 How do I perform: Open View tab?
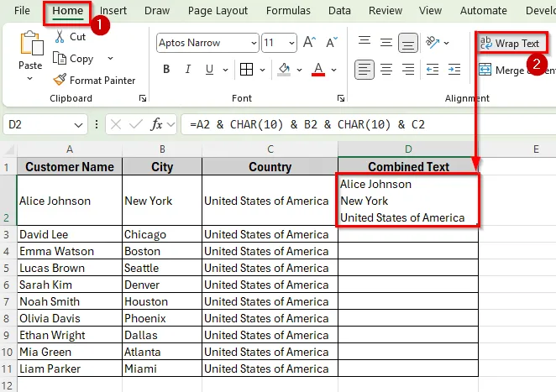[430, 11]
